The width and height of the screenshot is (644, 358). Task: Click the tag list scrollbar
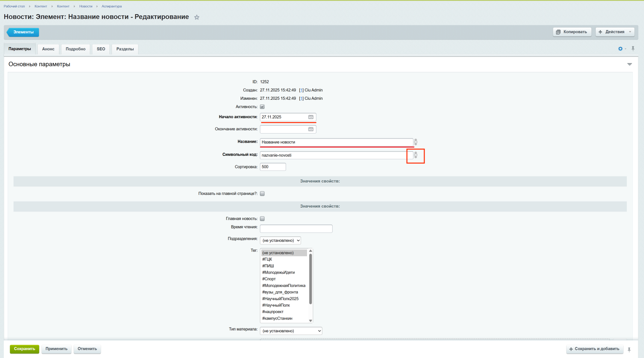tap(310, 279)
